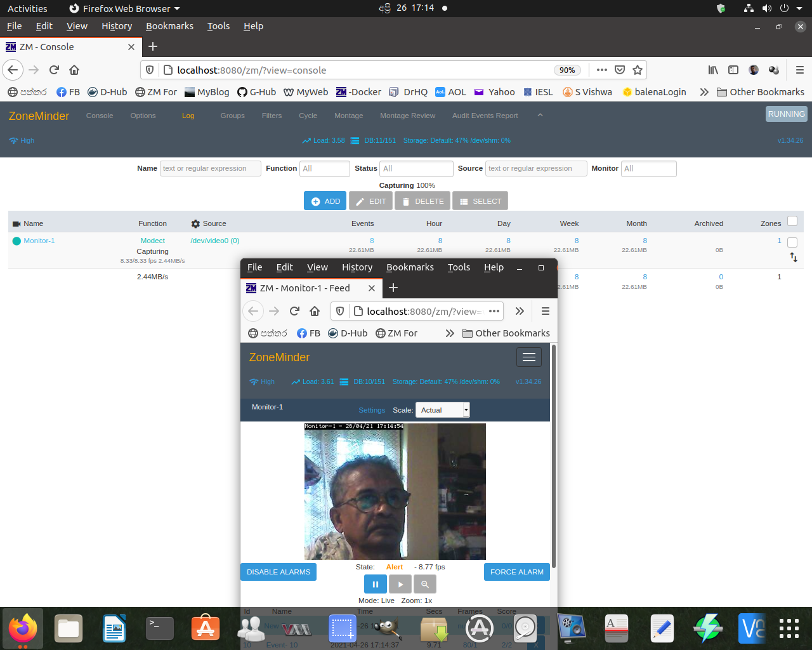The width and height of the screenshot is (812, 650).
Task: Open the Function filter dropdown
Action: click(325, 168)
